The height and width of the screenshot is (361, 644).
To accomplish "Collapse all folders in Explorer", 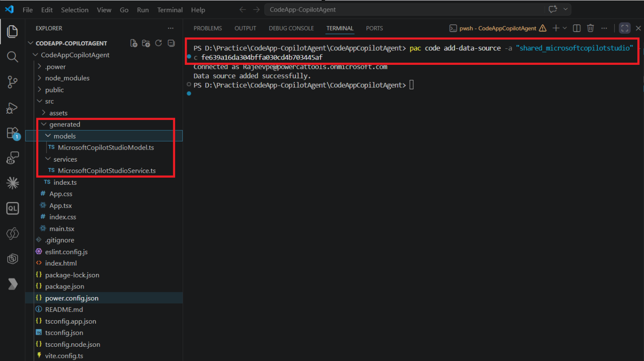I will pyautogui.click(x=171, y=43).
